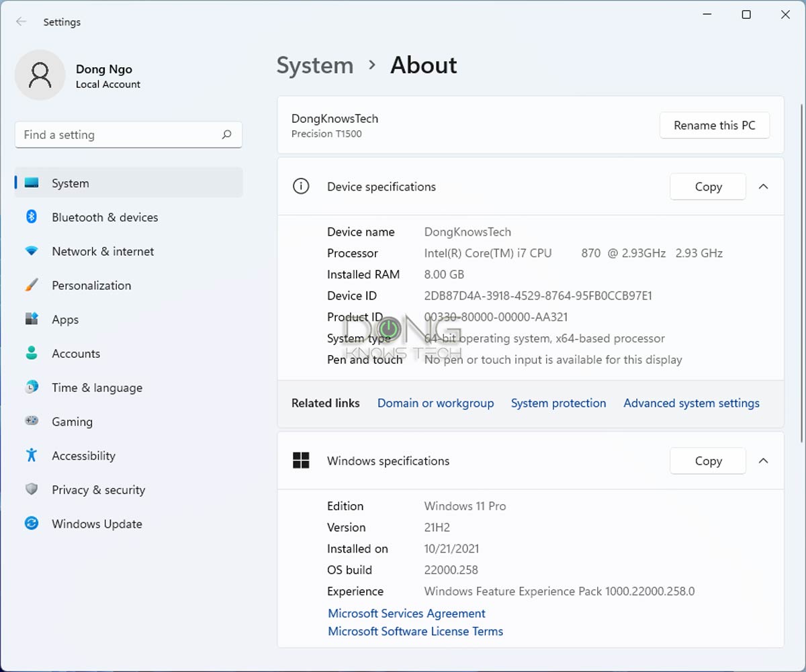Click the Edition value Windows 11 Pro
The image size is (806, 672).
click(465, 506)
